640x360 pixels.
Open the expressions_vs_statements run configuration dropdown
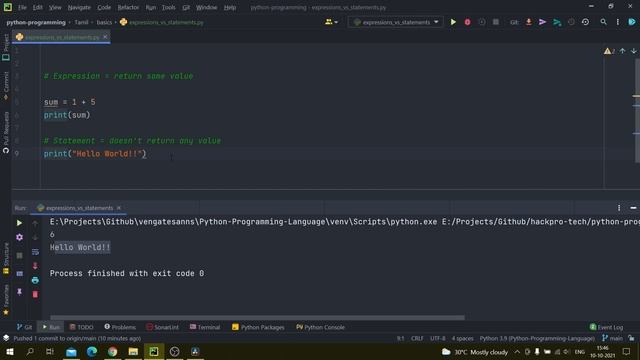[396, 22]
